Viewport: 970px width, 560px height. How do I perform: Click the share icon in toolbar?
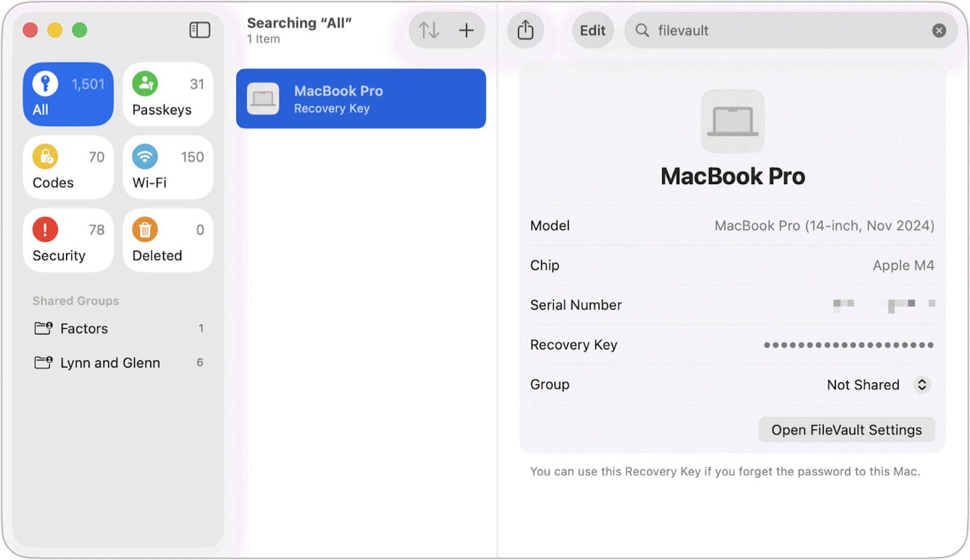[526, 30]
